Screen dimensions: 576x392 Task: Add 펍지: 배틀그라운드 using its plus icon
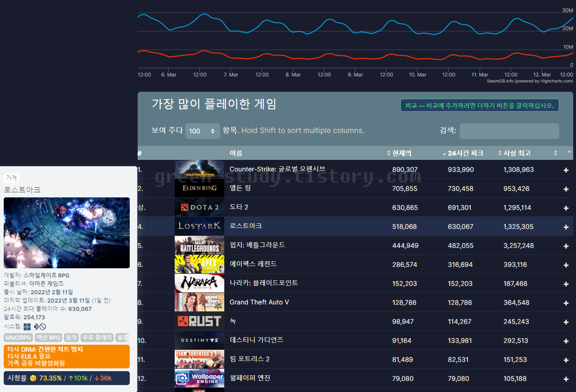(x=566, y=246)
